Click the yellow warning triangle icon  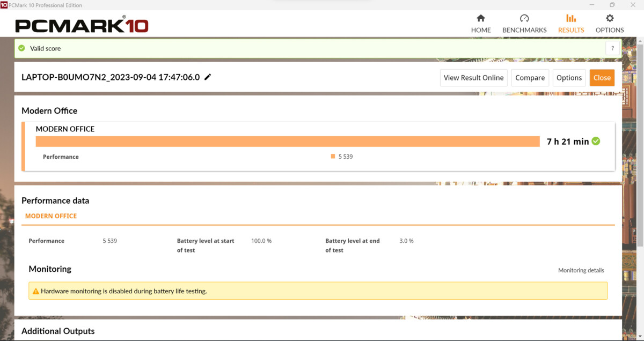pos(35,291)
